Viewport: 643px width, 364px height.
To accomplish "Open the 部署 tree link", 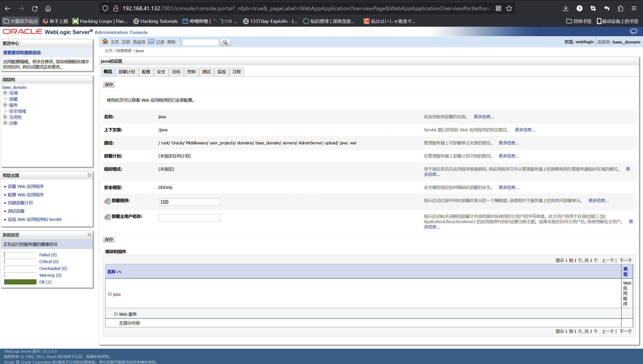I will point(14,99).
